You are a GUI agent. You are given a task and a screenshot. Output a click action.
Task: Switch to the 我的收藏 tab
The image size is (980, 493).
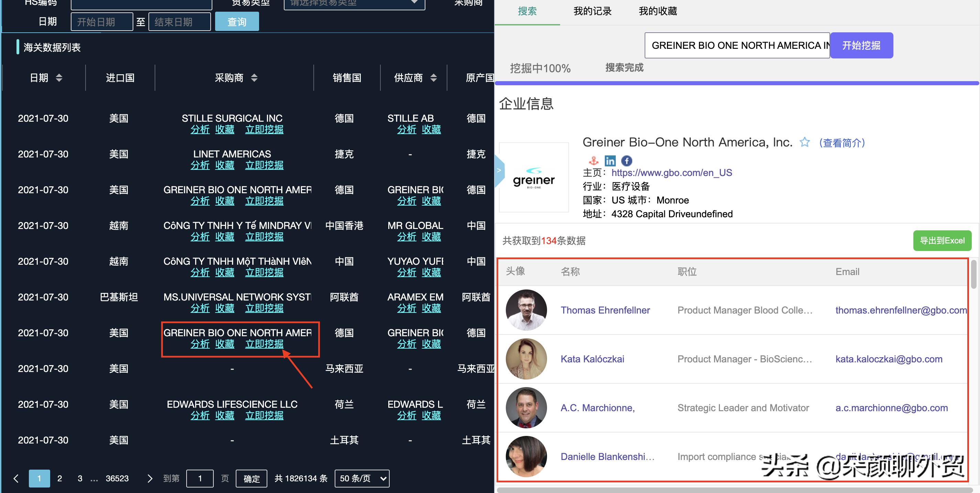click(x=658, y=11)
